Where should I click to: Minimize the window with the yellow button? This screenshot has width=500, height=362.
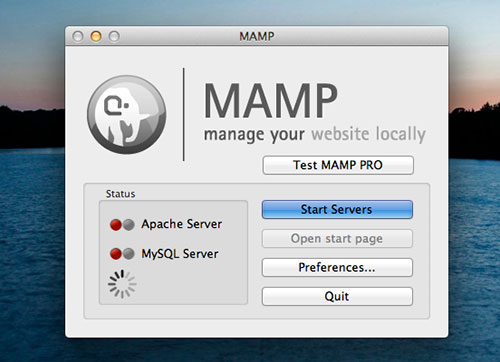96,36
